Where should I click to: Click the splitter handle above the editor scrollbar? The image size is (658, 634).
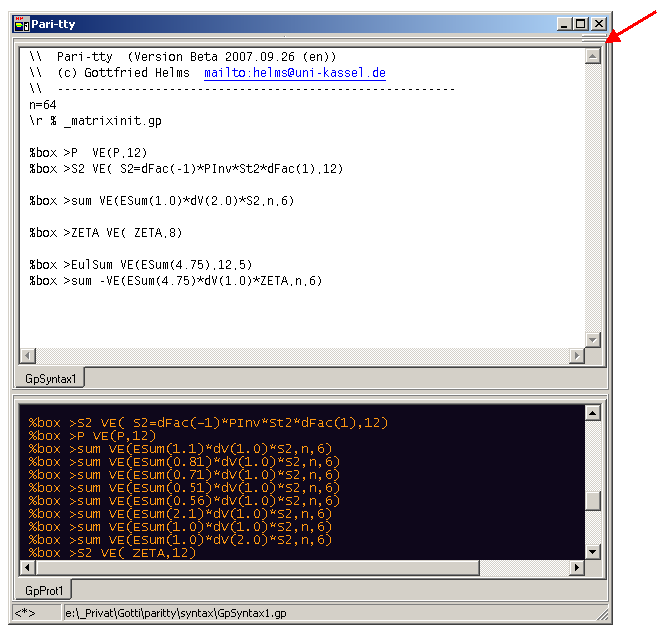[593, 39]
